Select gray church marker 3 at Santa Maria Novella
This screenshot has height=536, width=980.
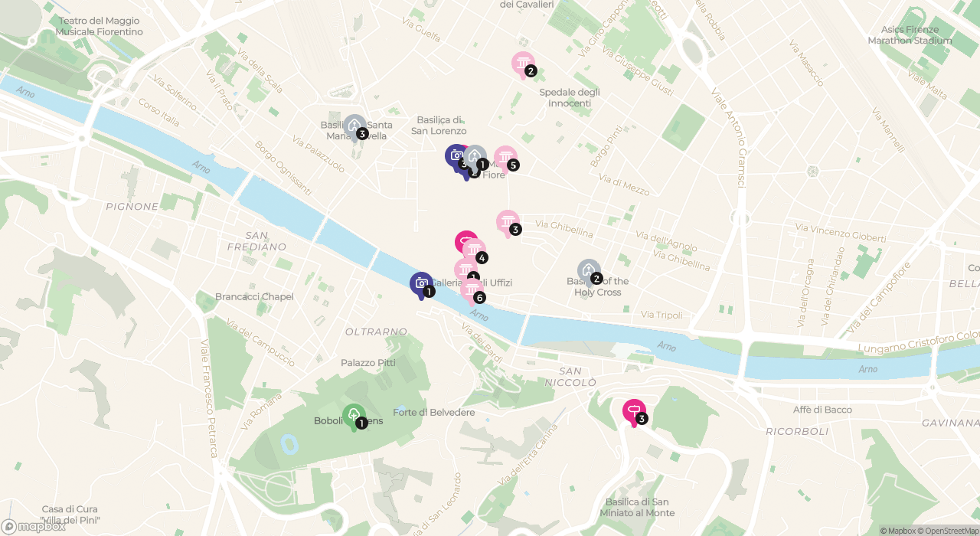coord(354,128)
